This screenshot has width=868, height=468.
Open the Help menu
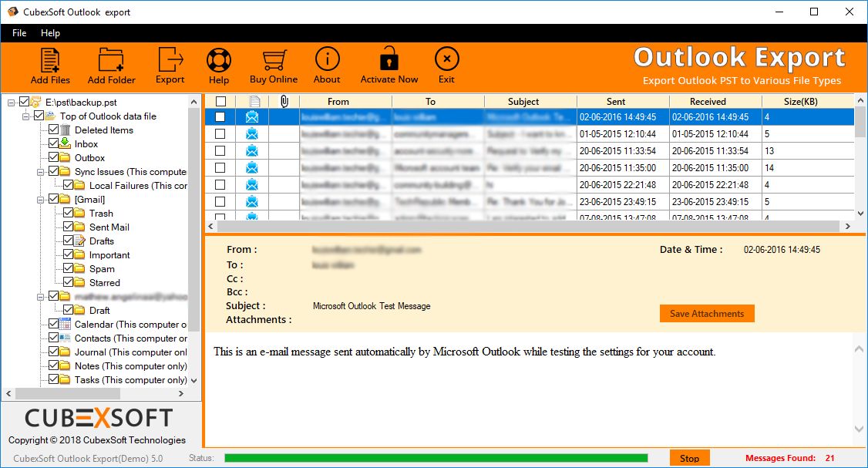tap(51, 33)
